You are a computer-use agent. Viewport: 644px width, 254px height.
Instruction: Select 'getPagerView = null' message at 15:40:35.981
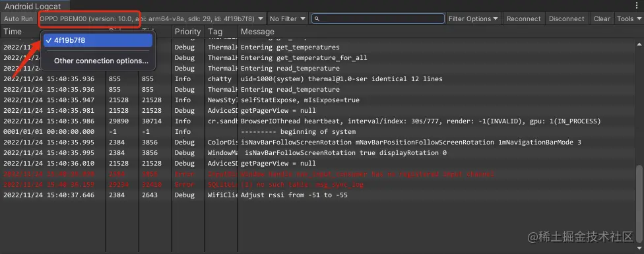pos(278,111)
